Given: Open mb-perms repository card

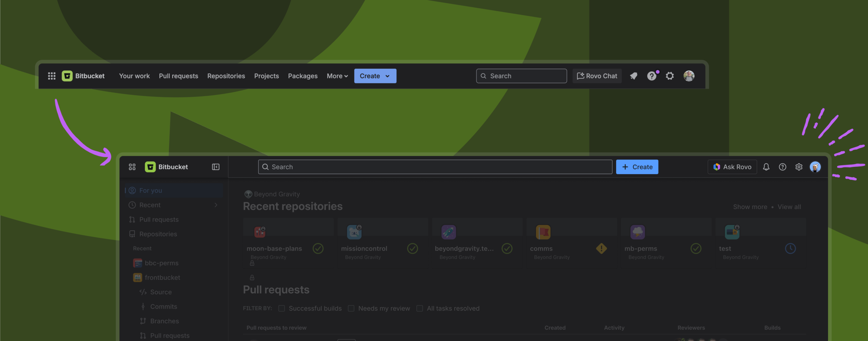Looking at the screenshot, I should (666, 243).
